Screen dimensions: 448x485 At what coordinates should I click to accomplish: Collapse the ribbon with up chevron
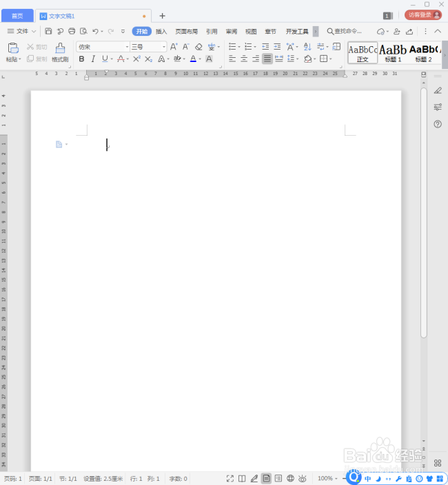click(438, 31)
